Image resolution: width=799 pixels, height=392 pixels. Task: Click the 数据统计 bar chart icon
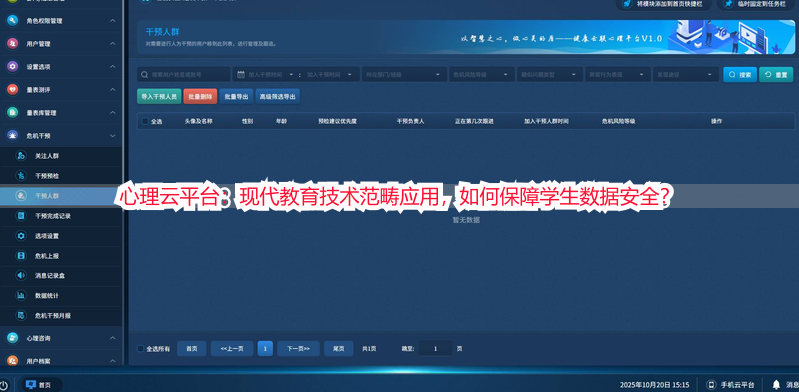pos(21,295)
